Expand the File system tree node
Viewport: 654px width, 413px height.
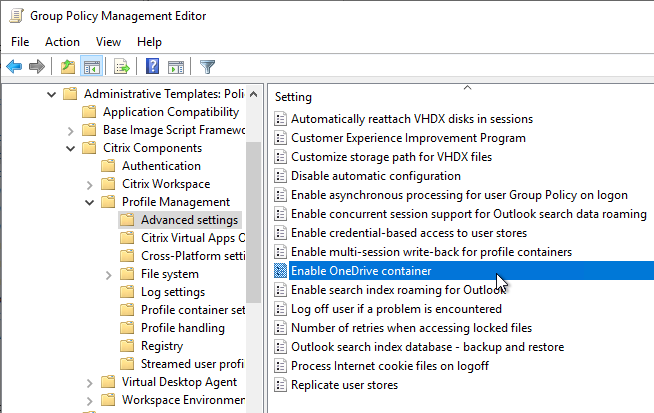[x=108, y=274]
